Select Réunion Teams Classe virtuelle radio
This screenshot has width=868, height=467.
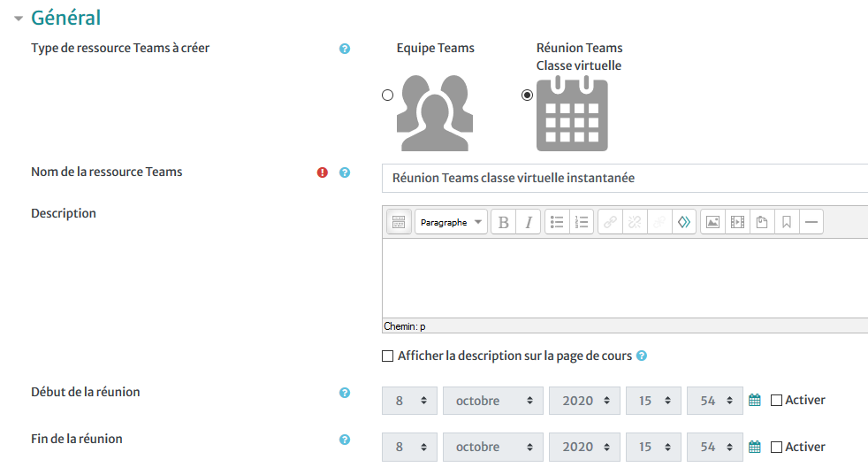point(528,96)
